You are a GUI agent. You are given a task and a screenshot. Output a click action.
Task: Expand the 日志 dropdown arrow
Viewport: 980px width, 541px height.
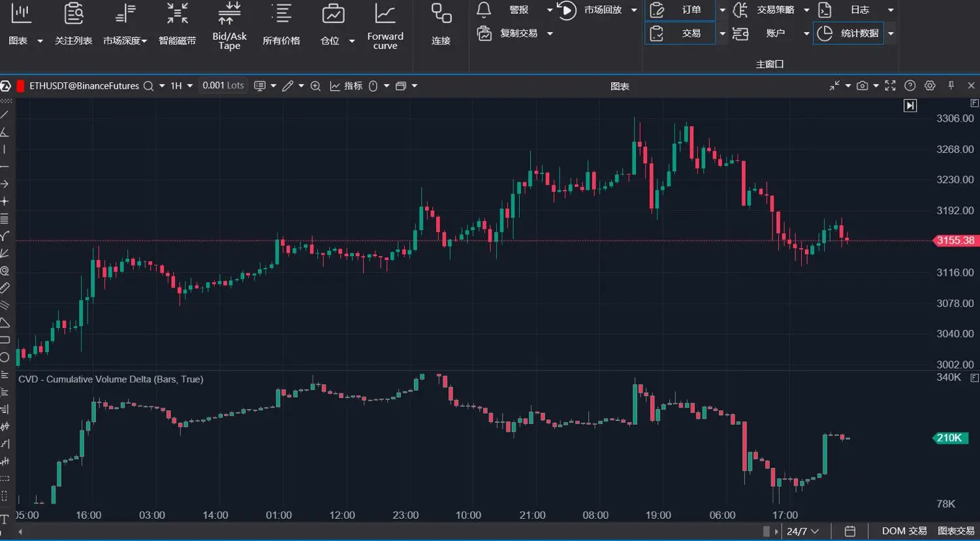pos(891,10)
